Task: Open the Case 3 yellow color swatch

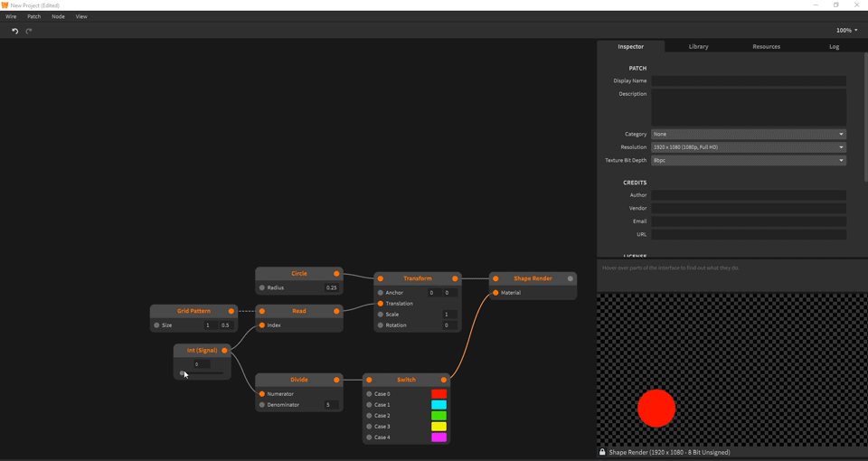Action: (439, 427)
